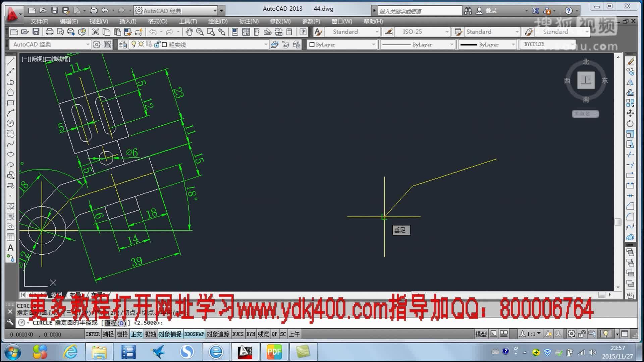
Task: Click the BYCOLOR color swatch control
Action: (x=547, y=44)
